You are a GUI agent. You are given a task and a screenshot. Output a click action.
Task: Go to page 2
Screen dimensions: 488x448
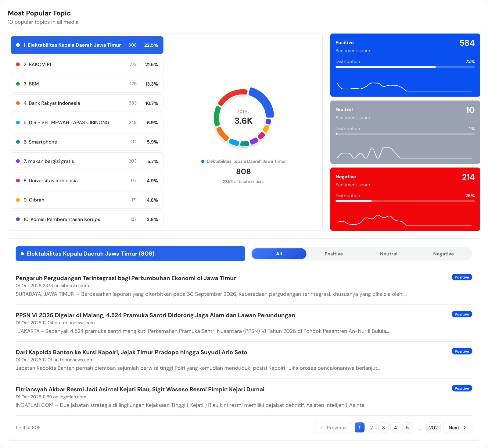pyautogui.click(x=371, y=428)
